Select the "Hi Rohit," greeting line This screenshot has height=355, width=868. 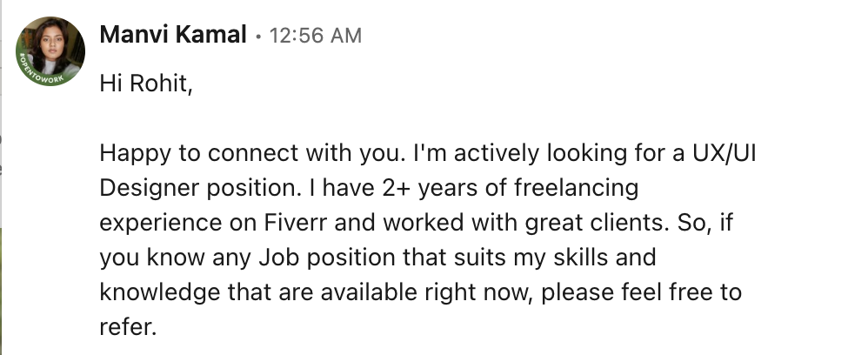point(146,84)
